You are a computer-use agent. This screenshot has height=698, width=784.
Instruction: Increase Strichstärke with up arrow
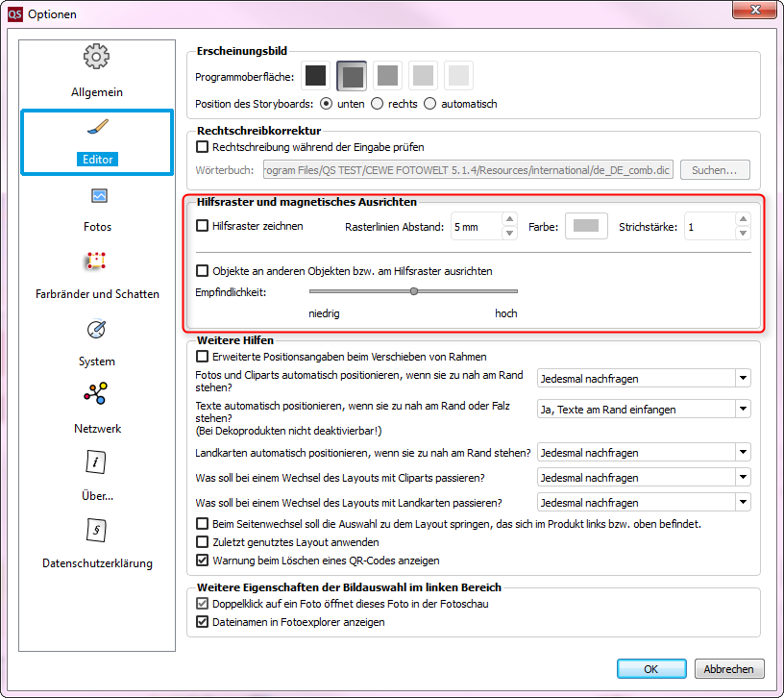[743, 219]
